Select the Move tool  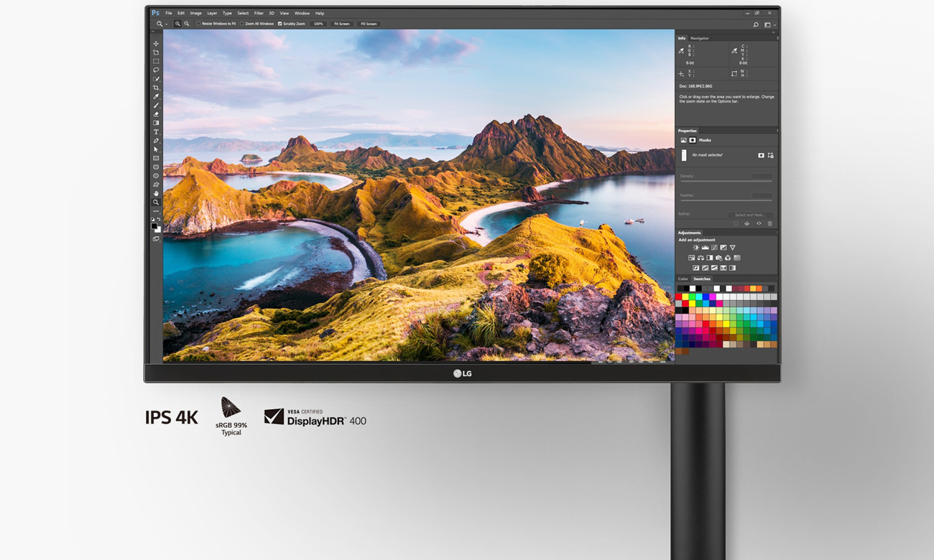click(156, 44)
